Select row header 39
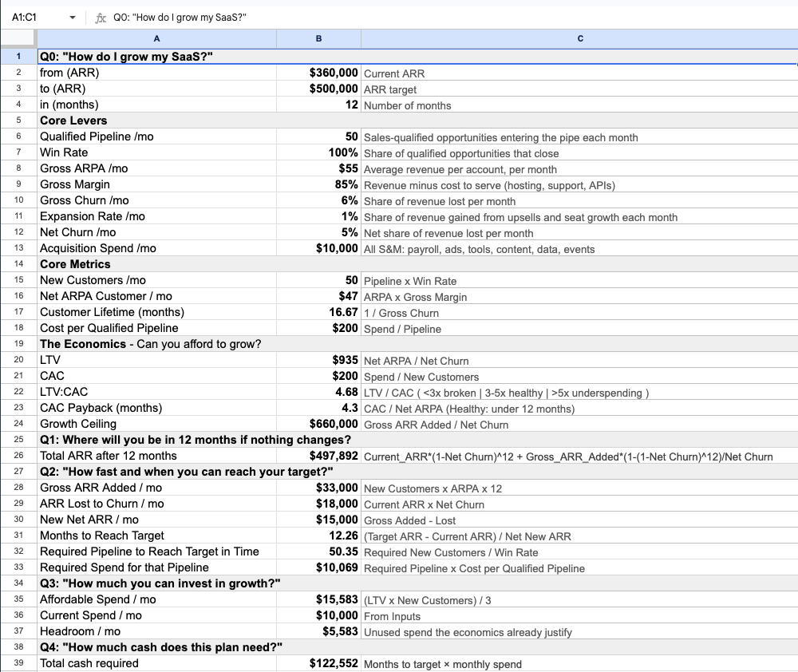798x672 pixels. (x=18, y=663)
